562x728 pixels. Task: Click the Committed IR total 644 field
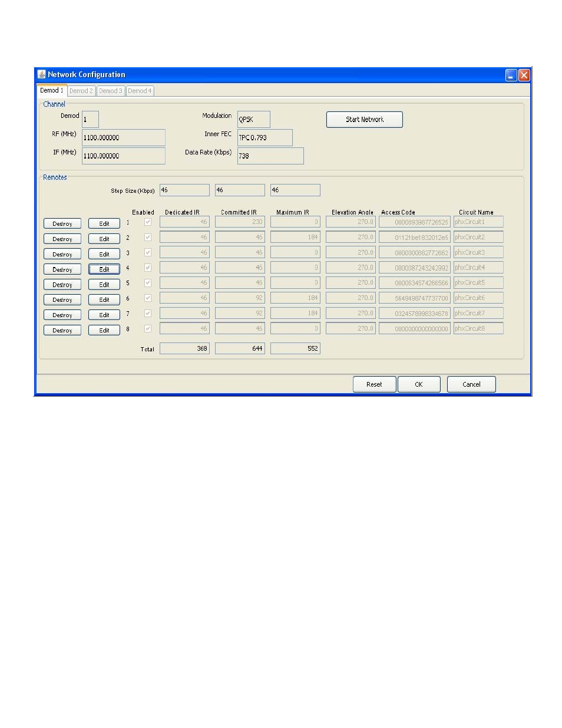pos(240,348)
